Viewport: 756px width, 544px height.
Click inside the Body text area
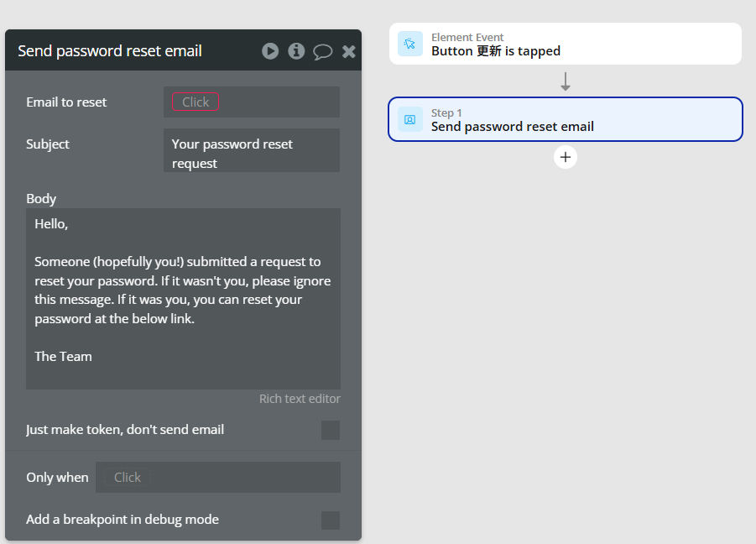pyautogui.click(x=183, y=299)
